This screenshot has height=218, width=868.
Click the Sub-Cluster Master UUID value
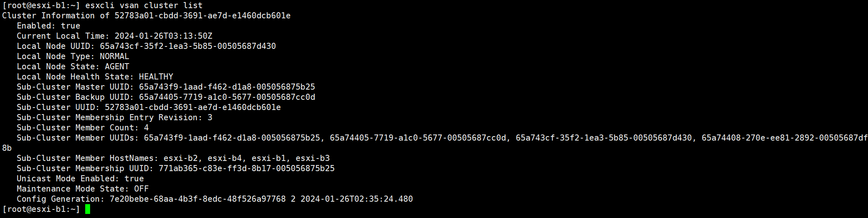pyautogui.click(x=227, y=87)
